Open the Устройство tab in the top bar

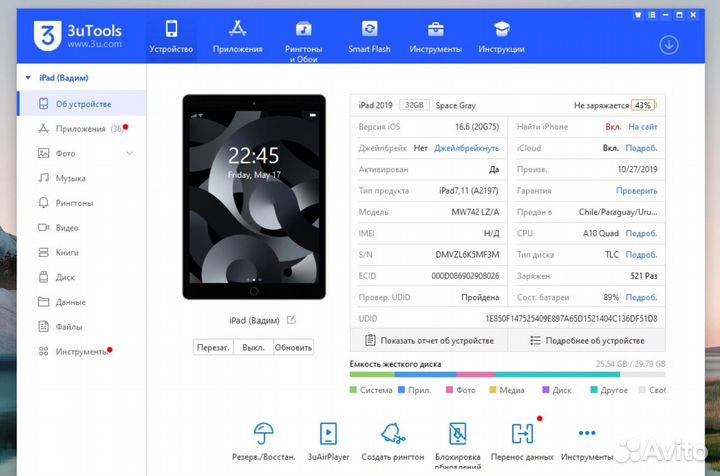coord(171,37)
